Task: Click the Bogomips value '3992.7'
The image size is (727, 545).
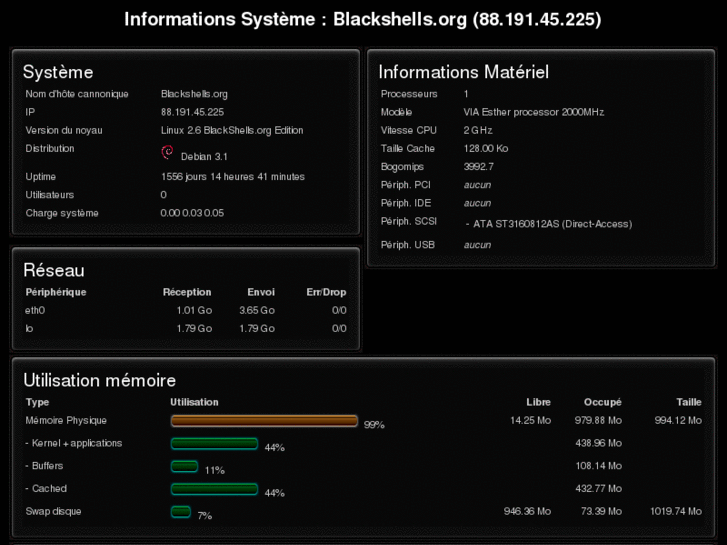Action: 478,167
